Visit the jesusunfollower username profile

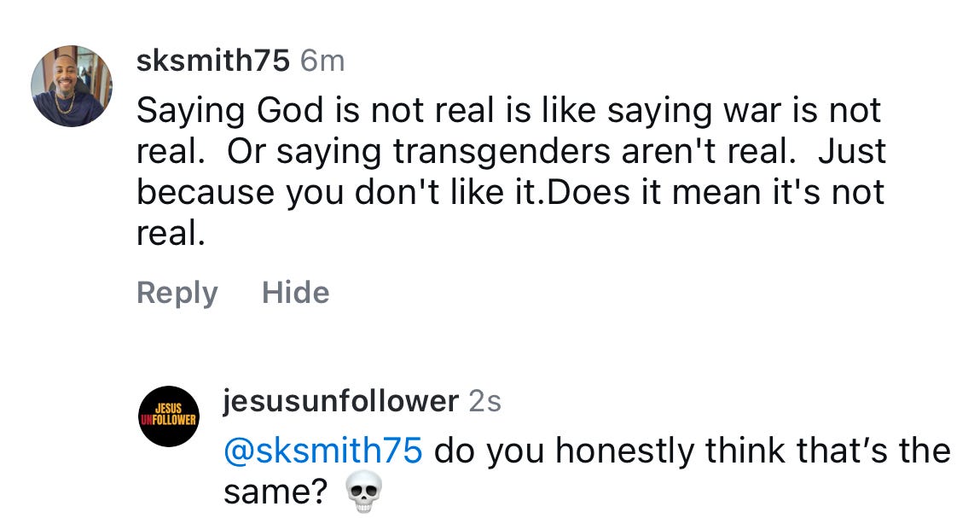339,401
